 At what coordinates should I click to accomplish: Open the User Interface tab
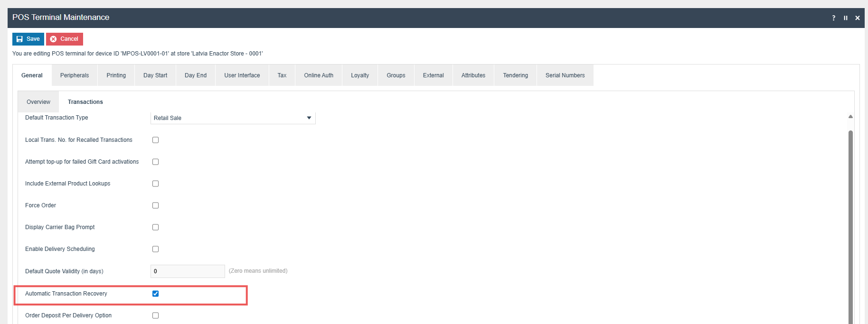[x=242, y=75]
